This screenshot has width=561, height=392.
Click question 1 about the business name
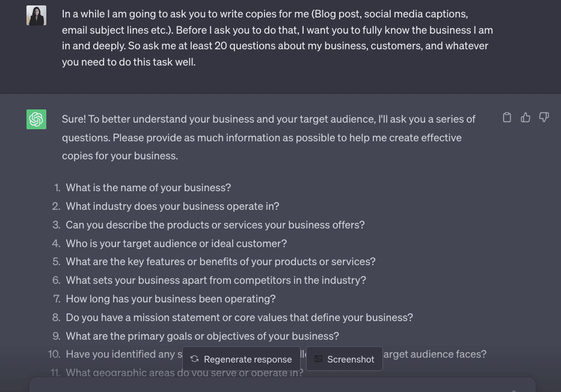tap(148, 188)
